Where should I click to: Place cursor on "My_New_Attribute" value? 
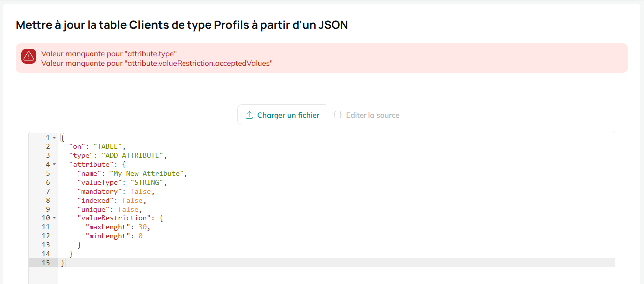pos(147,173)
